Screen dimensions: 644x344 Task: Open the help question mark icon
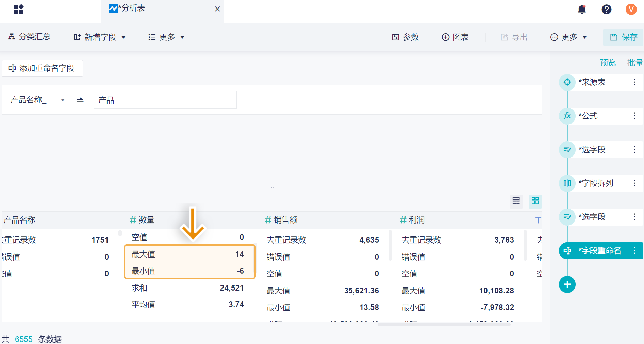pyautogui.click(x=606, y=10)
